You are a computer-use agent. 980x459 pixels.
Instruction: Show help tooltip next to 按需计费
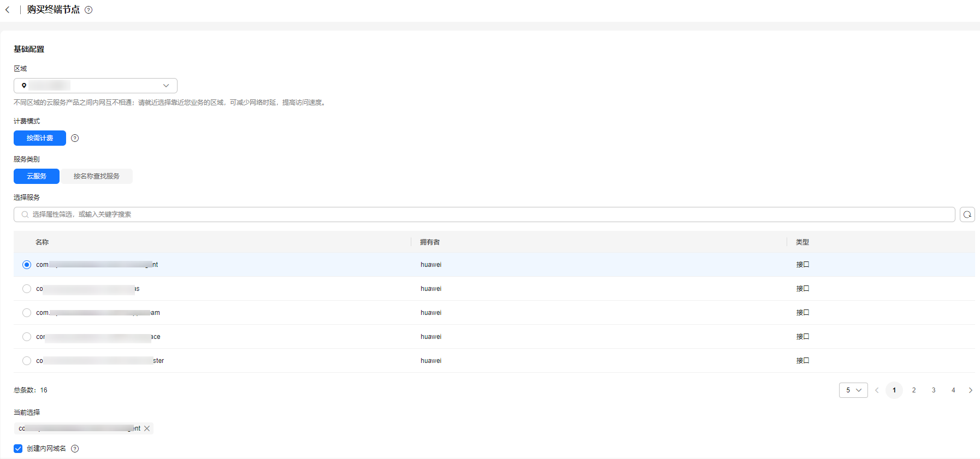(75, 138)
